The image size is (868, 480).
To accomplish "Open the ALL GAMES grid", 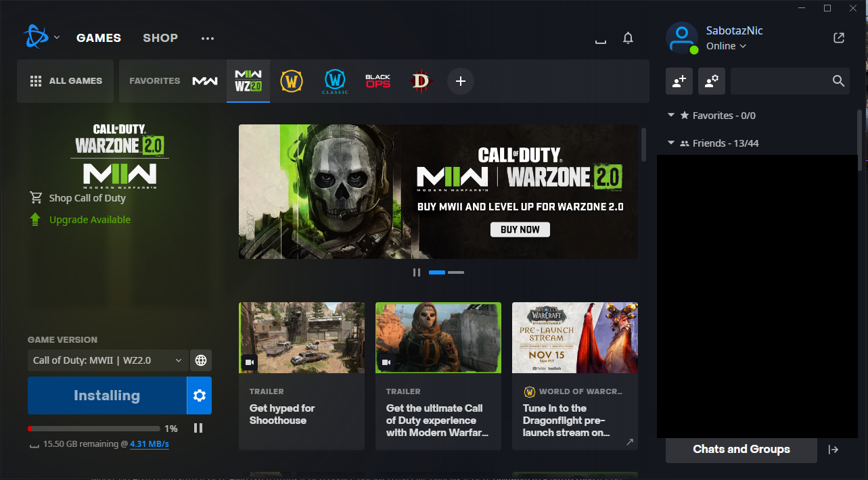I will [66, 81].
